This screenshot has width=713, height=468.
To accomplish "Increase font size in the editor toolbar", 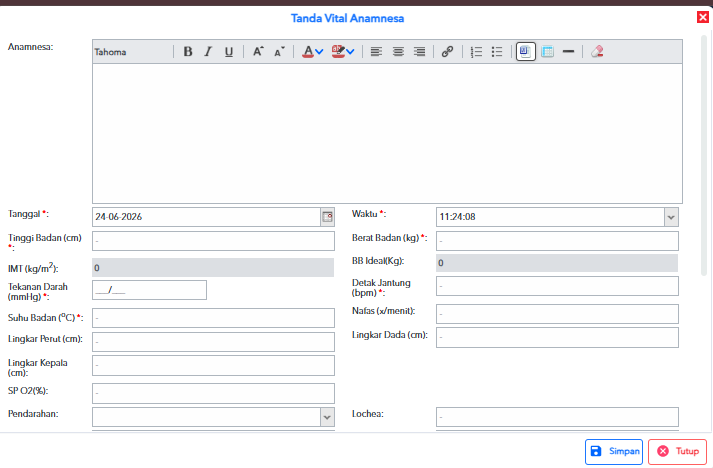I will pos(258,52).
